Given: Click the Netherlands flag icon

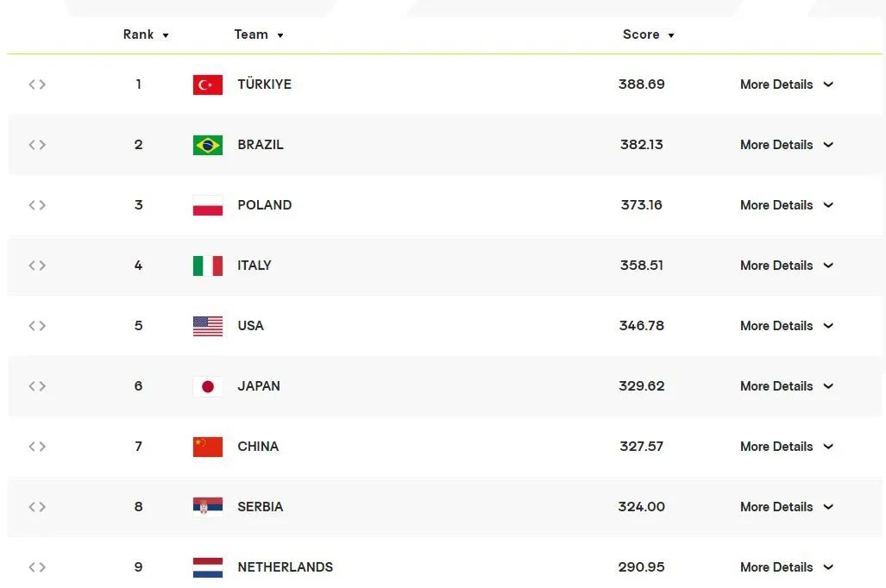Looking at the screenshot, I should coord(207,567).
